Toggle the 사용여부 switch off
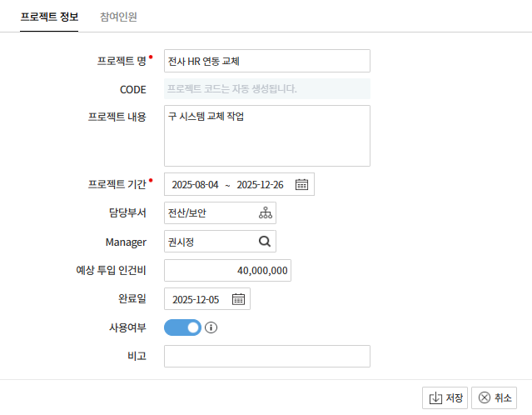Viewport: 532px width, 415px height. (x=183, y=327)
